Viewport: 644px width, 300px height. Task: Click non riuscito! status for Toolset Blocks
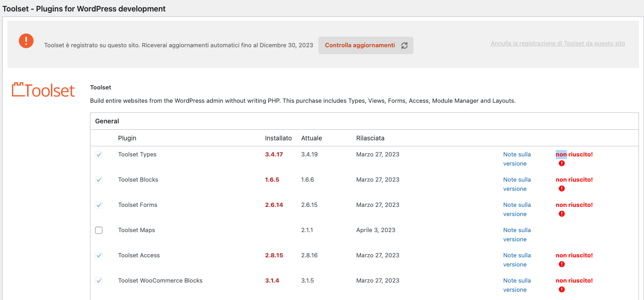pos(574,180)
